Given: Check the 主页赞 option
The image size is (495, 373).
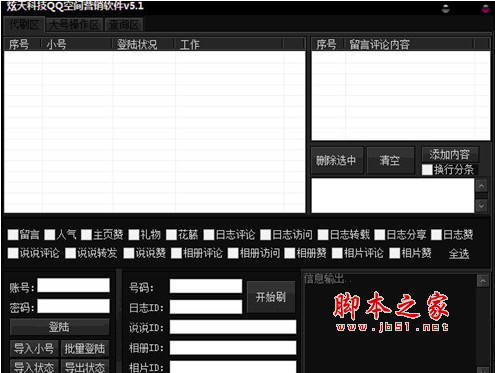Looking at the screenshot, I should [86, 235].
